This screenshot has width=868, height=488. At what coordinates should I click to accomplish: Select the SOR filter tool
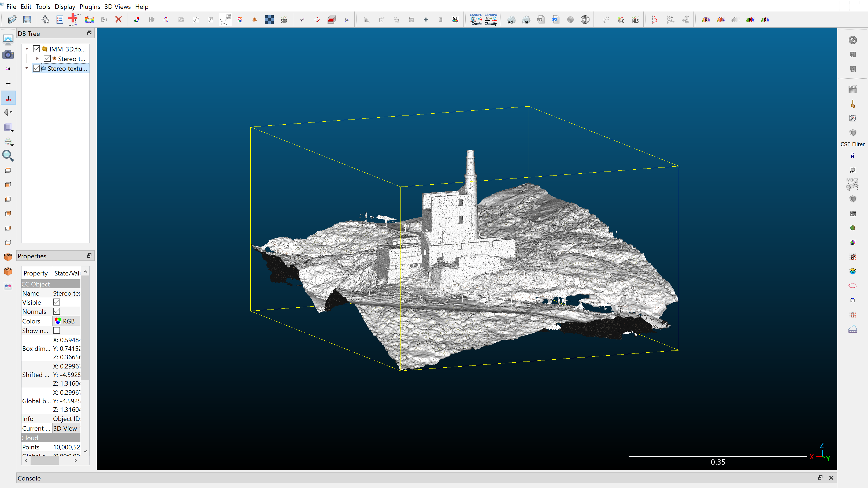(284, 20)
